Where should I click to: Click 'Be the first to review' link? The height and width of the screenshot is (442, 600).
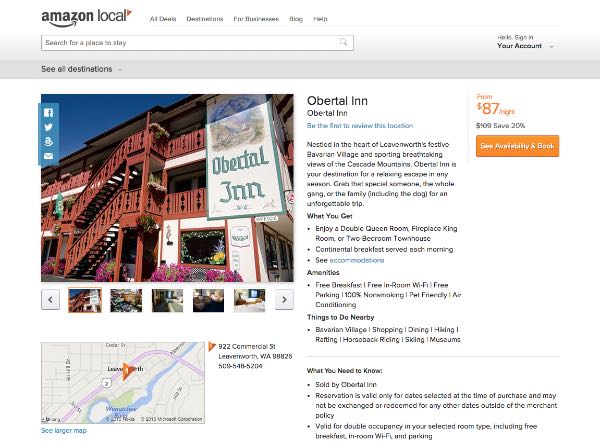pos(359,126)
